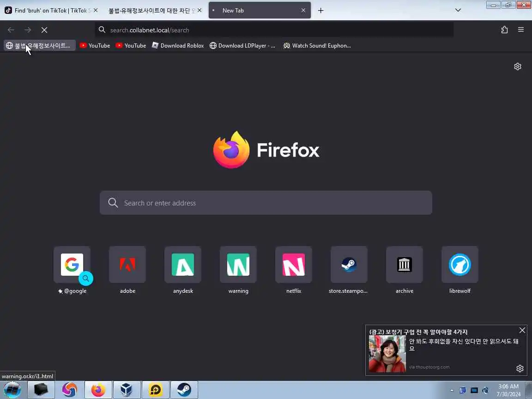532x399 pixels.
Task: Close the TikTok tab
Action: pos(96,11)
